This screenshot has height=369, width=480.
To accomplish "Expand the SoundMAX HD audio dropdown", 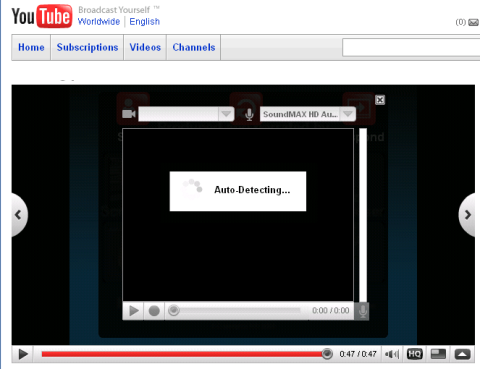I will click(x=308, y=114).
